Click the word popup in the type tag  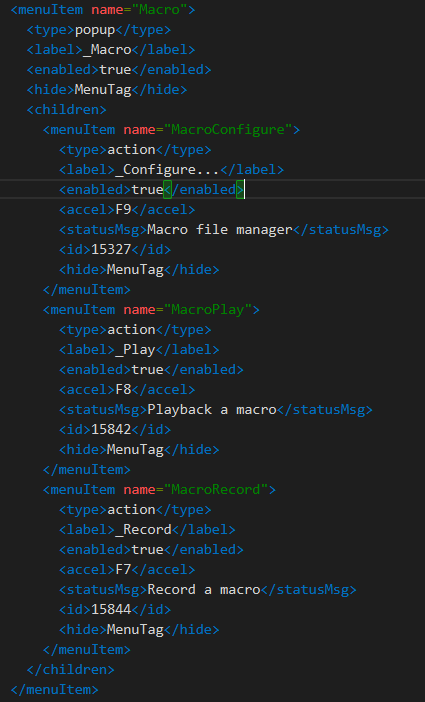click(x=95, y=30)
